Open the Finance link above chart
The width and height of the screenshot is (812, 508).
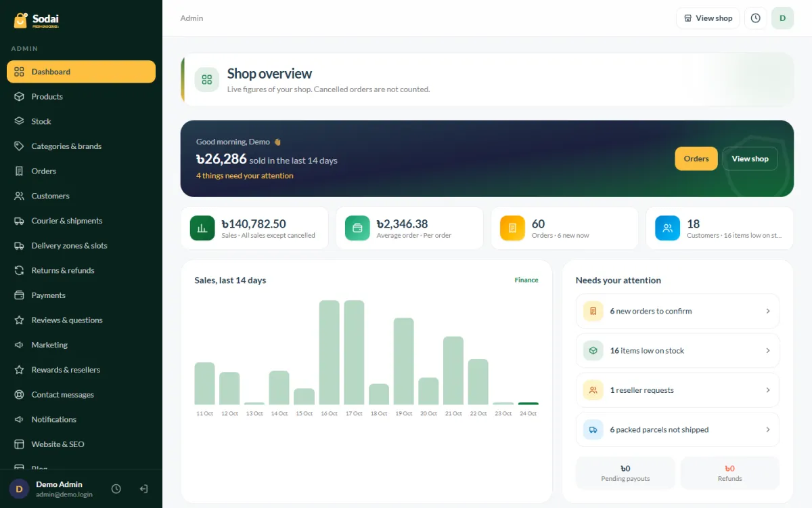[526, 280]
